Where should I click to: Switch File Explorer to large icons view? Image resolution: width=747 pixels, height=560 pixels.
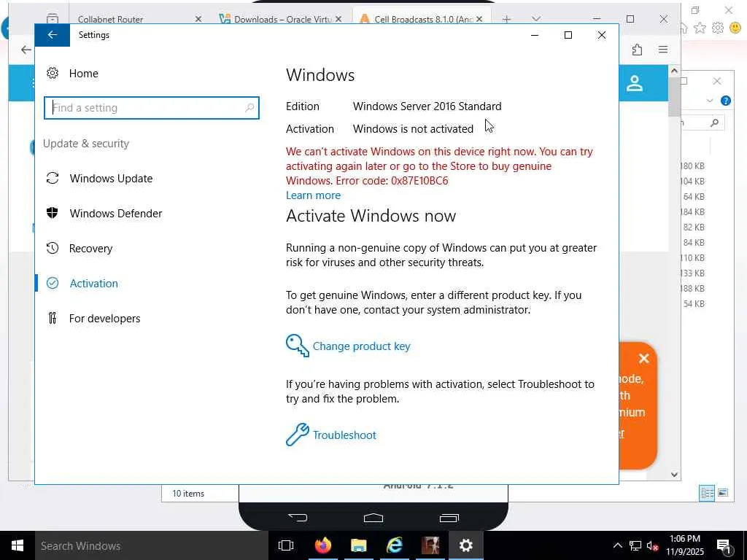pyautogui.click(x=723, y=493)
